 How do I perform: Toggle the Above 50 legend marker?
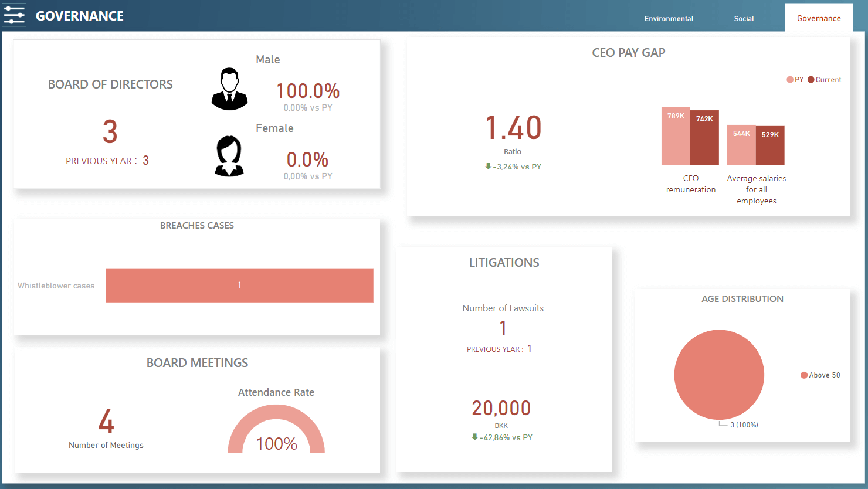point(804,375)
